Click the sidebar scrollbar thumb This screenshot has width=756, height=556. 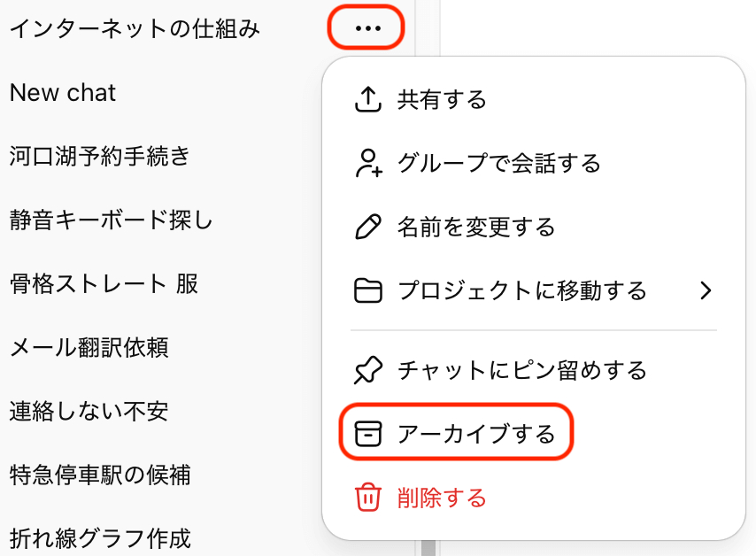[x=428, y=547]
